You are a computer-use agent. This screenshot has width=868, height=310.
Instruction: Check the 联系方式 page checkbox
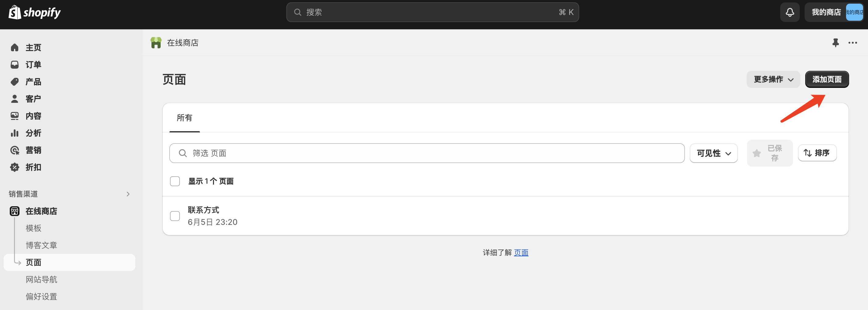[x=175, y=216]
